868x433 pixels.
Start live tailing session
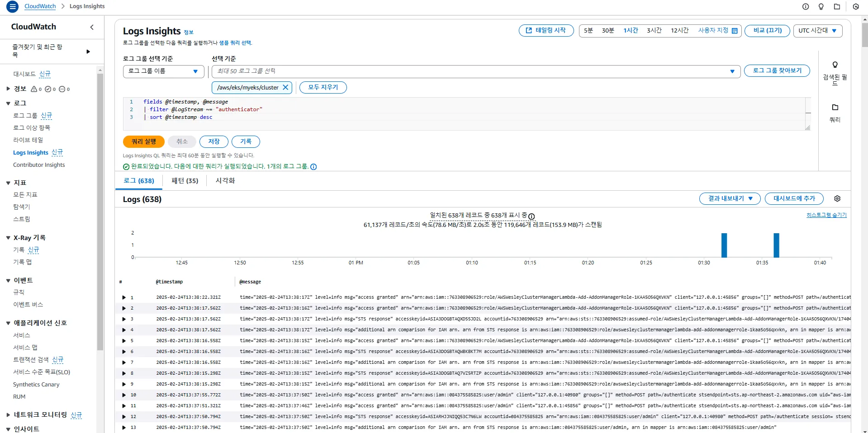click(546, 30)
